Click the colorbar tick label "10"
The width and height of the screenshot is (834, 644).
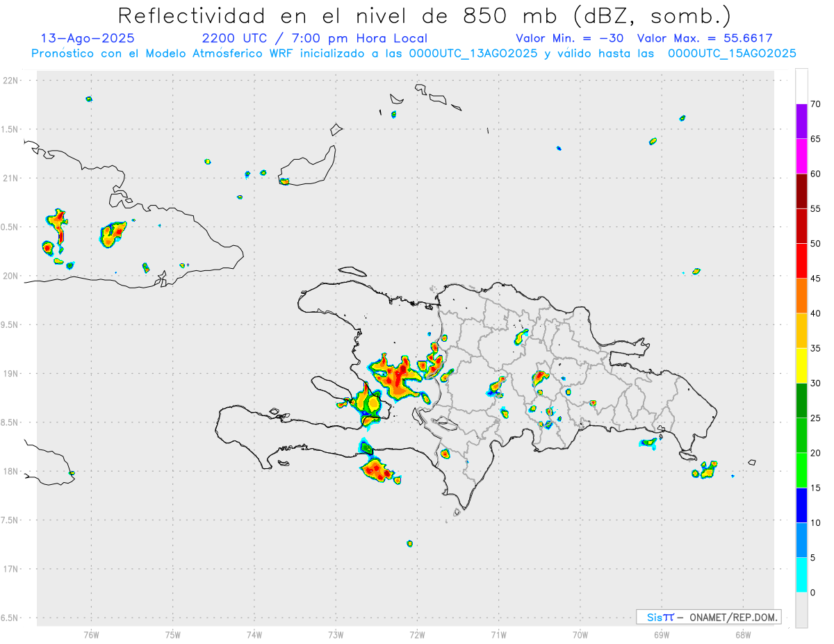[815, 522]
